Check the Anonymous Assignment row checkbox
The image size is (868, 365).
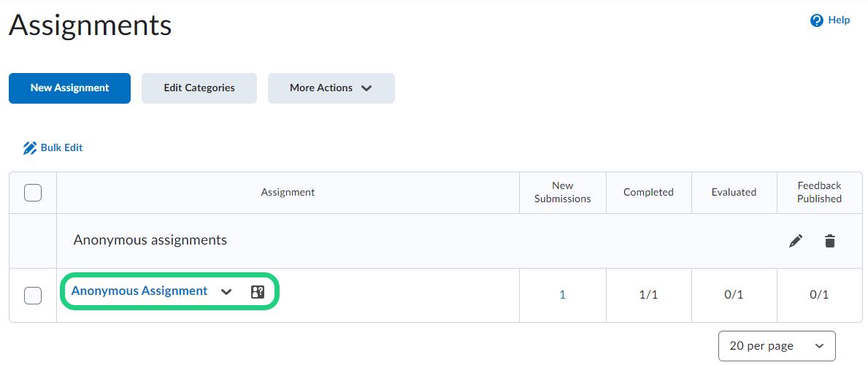click(x=33, y=296)
